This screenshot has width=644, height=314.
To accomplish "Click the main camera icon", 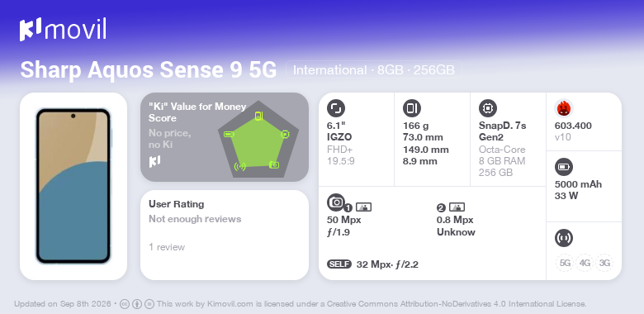I will [336, 202].
